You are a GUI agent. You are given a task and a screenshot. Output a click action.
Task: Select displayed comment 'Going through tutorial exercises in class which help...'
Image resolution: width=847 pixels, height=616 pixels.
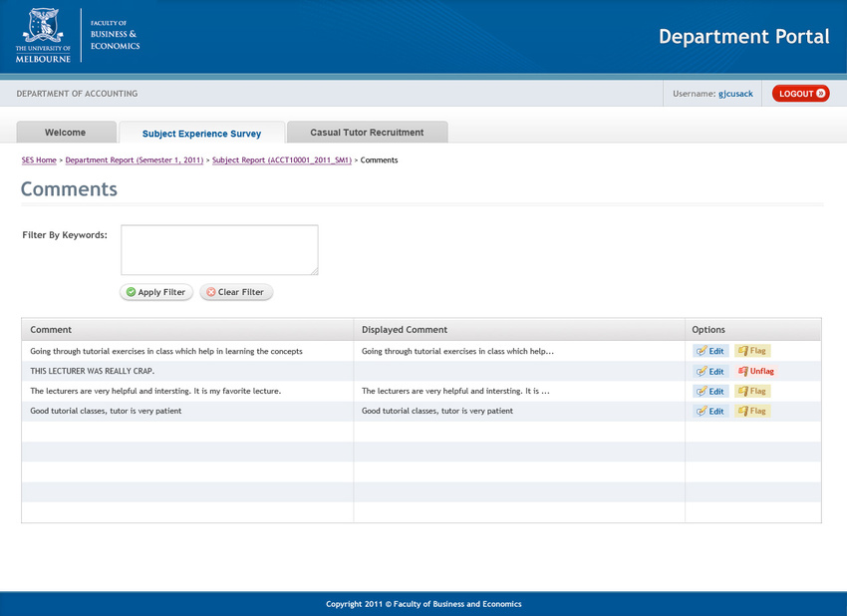tap(457, 351)
